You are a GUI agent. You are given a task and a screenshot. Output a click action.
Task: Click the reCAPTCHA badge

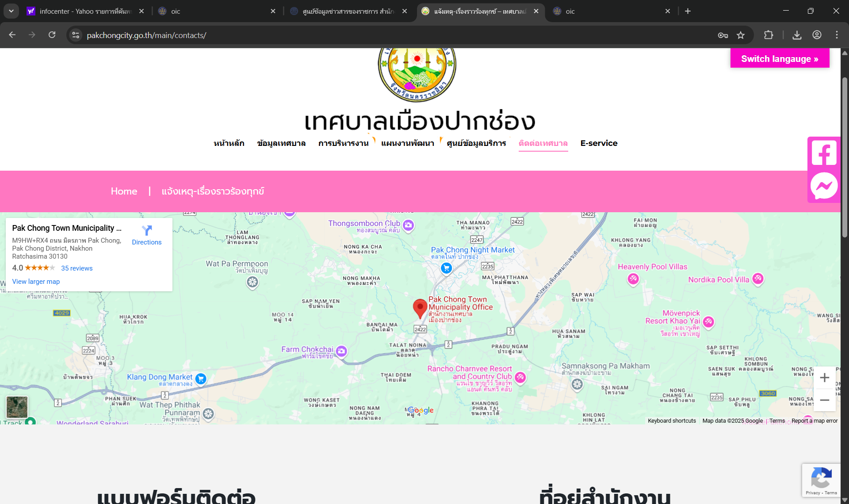(x=821, y=481)
